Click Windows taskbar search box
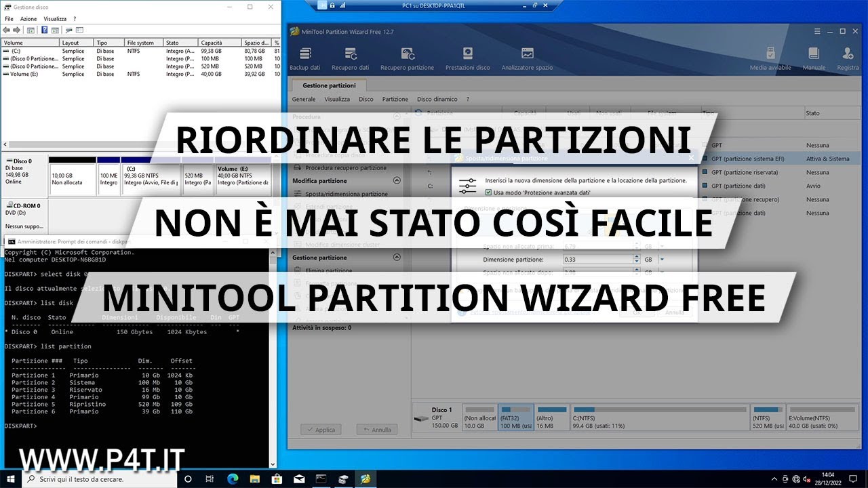Image resolution: width=868 pixels, height=488 pixels. pyautogui.click(x=100, y=479)
